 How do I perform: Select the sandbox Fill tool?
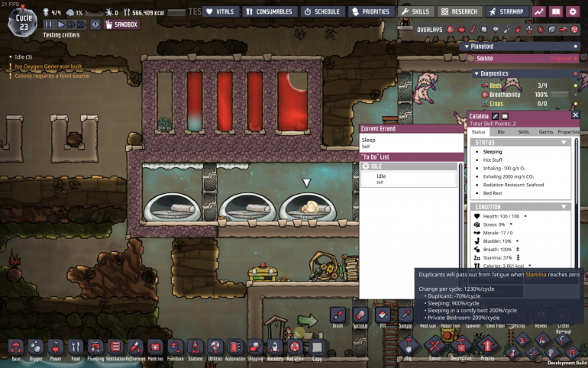click(x=383, y=315)
